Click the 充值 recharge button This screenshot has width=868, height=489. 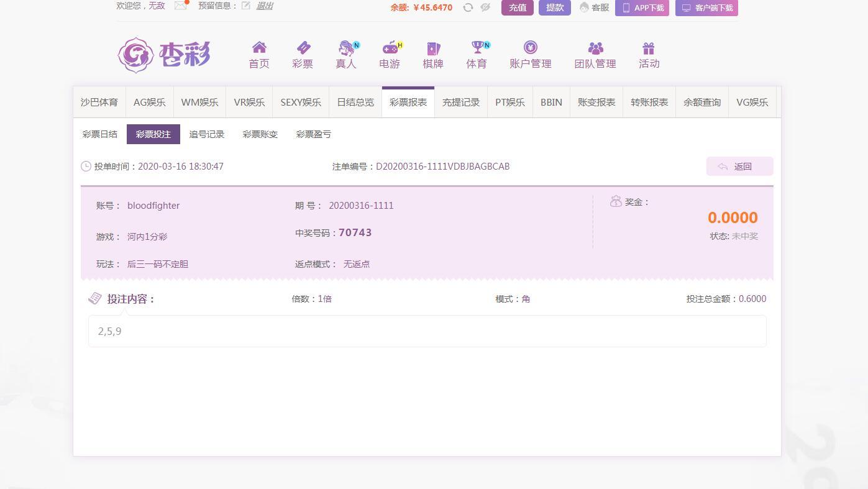517,7
